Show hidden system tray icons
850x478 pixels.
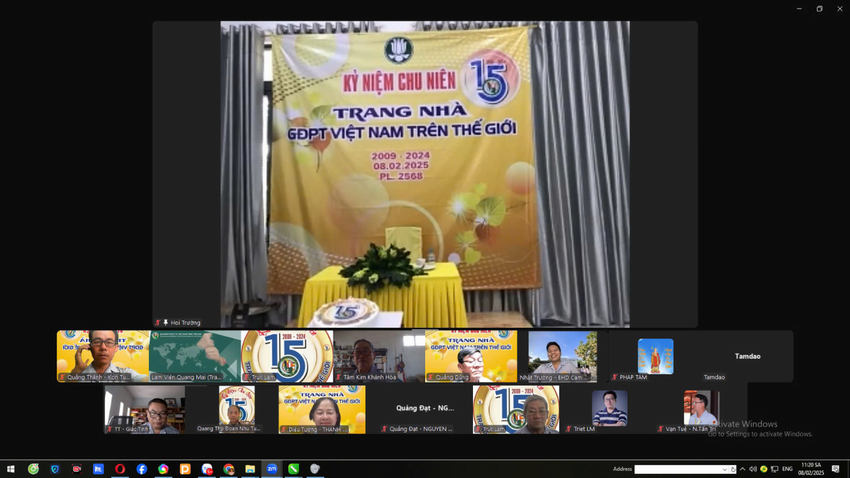tap(742, 469)
